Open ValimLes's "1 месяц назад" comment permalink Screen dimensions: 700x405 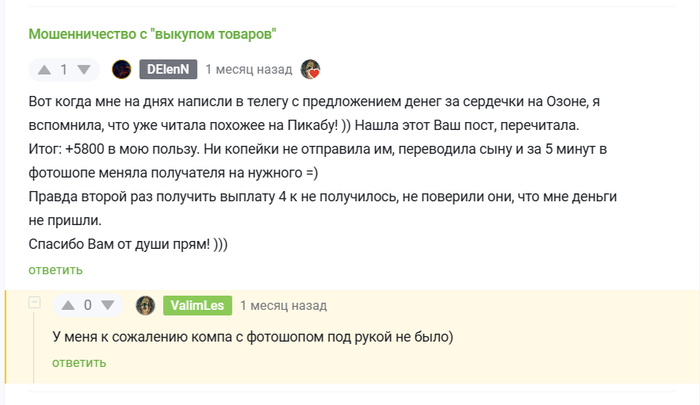(x=284, y=306)
